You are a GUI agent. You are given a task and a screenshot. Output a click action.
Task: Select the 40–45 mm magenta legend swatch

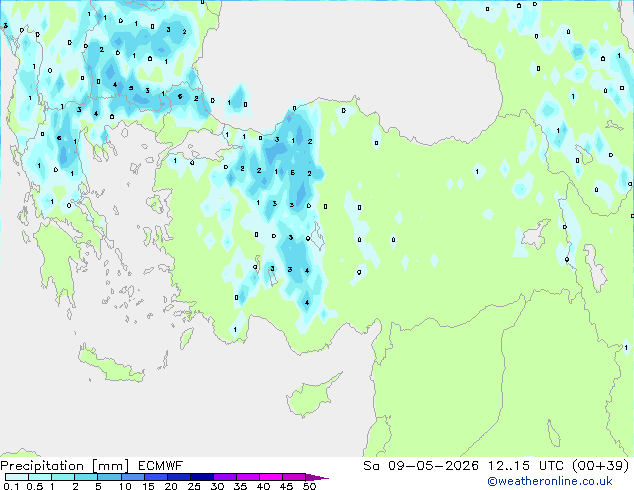[x=271, y=477]
